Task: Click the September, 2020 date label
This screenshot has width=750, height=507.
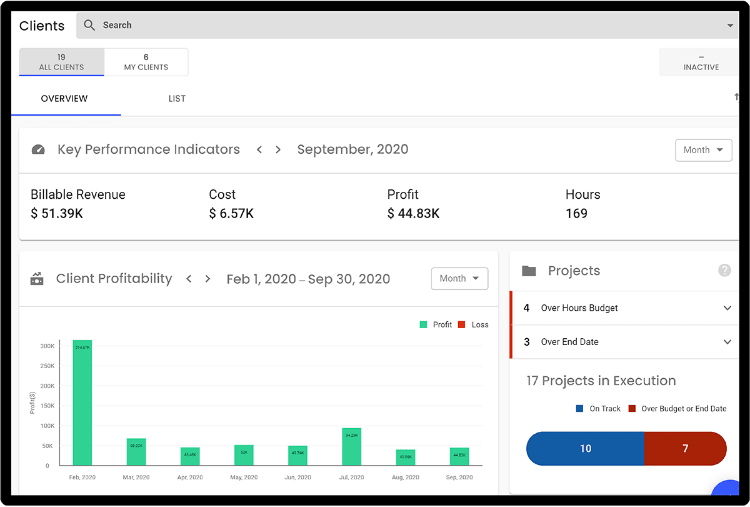Action: tap(353, 149)
